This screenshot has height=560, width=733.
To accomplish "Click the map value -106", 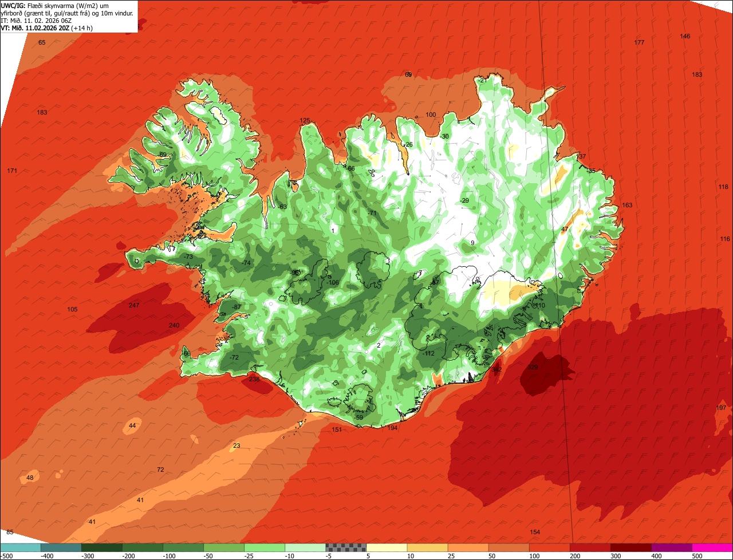I will click(x=333, y=282).
